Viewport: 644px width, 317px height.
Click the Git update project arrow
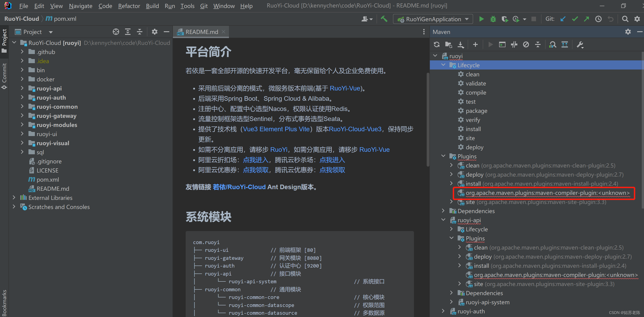[x=563, y=19]
